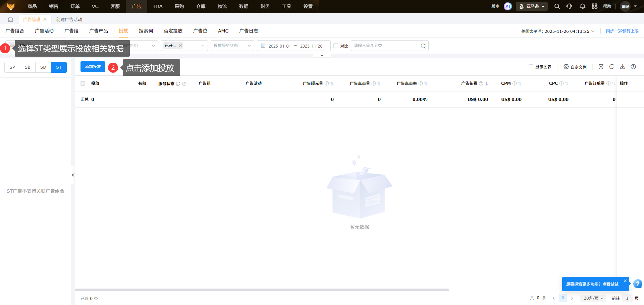This screenshot has height=305, width=644.
Task: Click the calendar icon in the date range
Action: [x=263, y=46]
